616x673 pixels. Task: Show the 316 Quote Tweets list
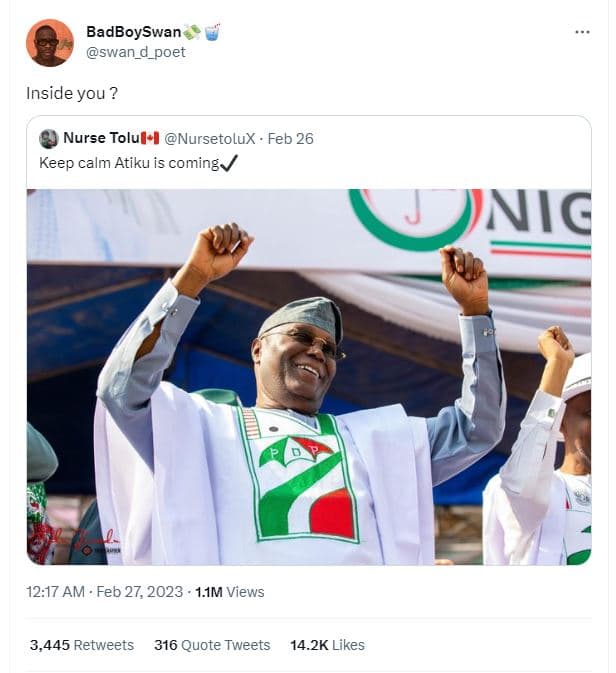(212, 645)
